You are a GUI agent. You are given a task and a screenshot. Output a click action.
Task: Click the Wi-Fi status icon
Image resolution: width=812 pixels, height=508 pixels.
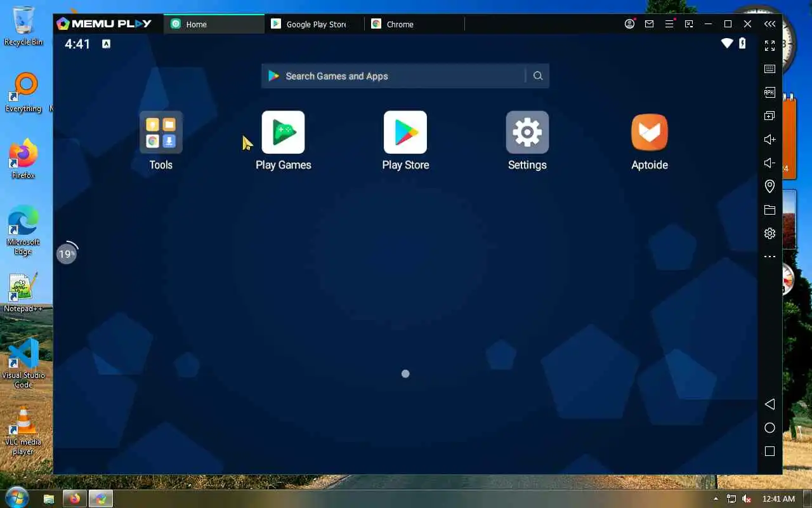tap(727, 43)
